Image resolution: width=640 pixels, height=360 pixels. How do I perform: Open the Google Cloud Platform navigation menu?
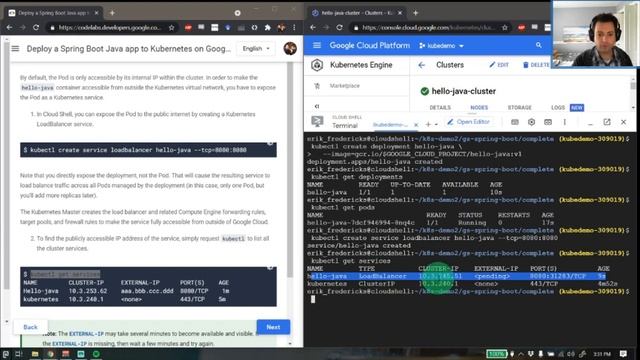(x=317, y=45)
